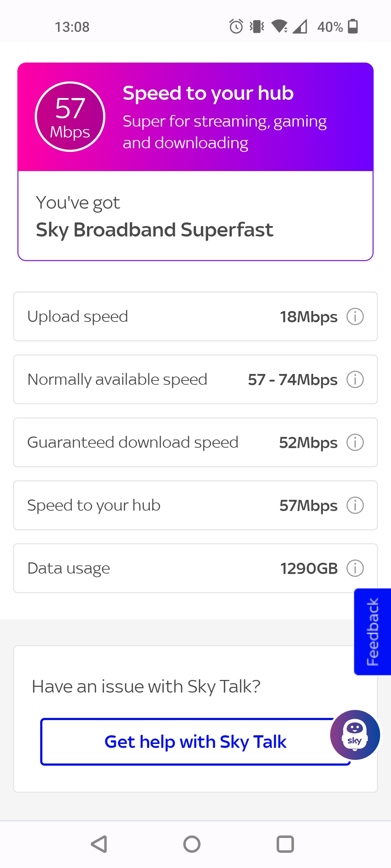
Task: Open info for Normally available speed
Action: (x=355, y=379)
